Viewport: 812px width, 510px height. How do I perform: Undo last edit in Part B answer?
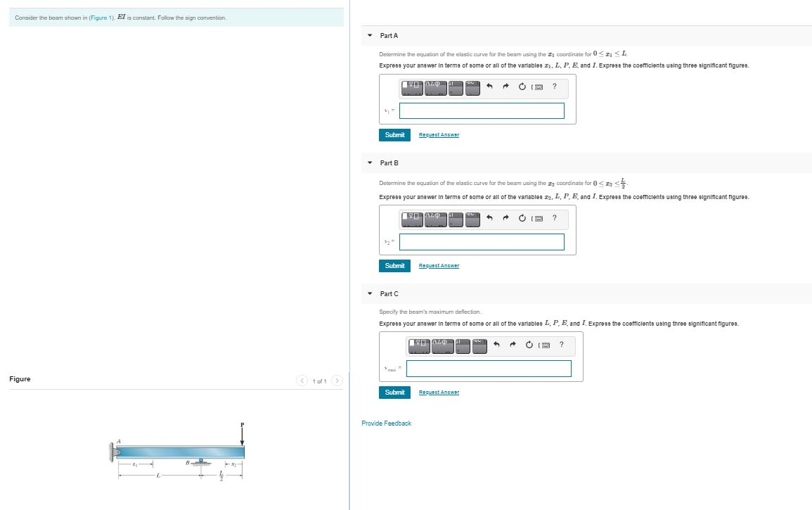[x=489, y=218]
